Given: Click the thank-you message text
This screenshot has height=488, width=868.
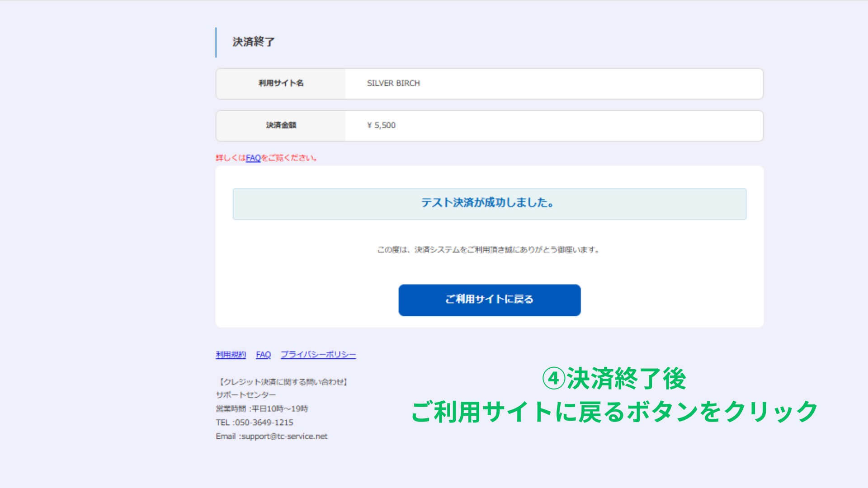Looking at the screenshot, I should [489, 248].
